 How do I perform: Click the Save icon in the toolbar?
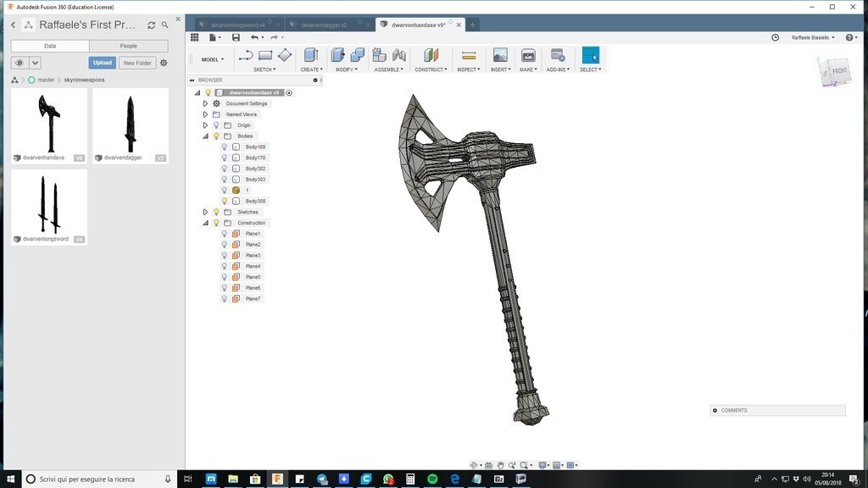click(x=236, y=37)
